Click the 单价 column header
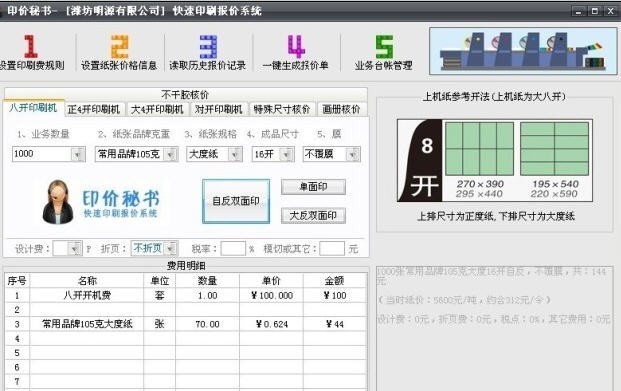 pyautogui.click(x=272, y=280)
